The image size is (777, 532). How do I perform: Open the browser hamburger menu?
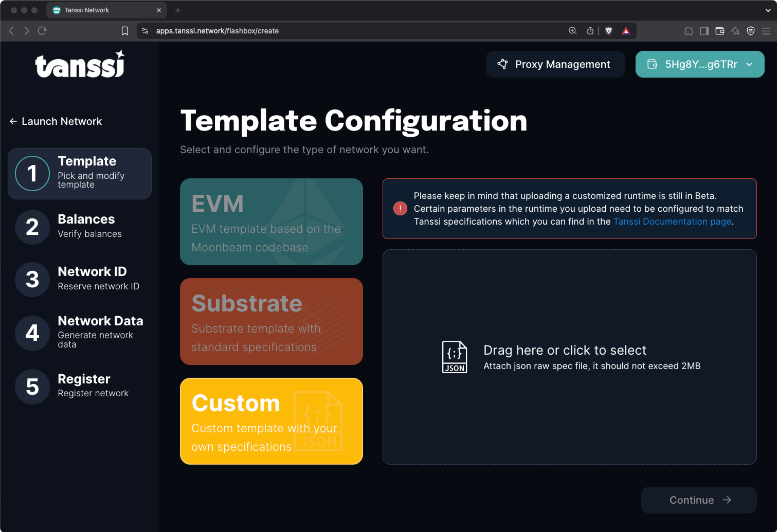tap(766, 31)
